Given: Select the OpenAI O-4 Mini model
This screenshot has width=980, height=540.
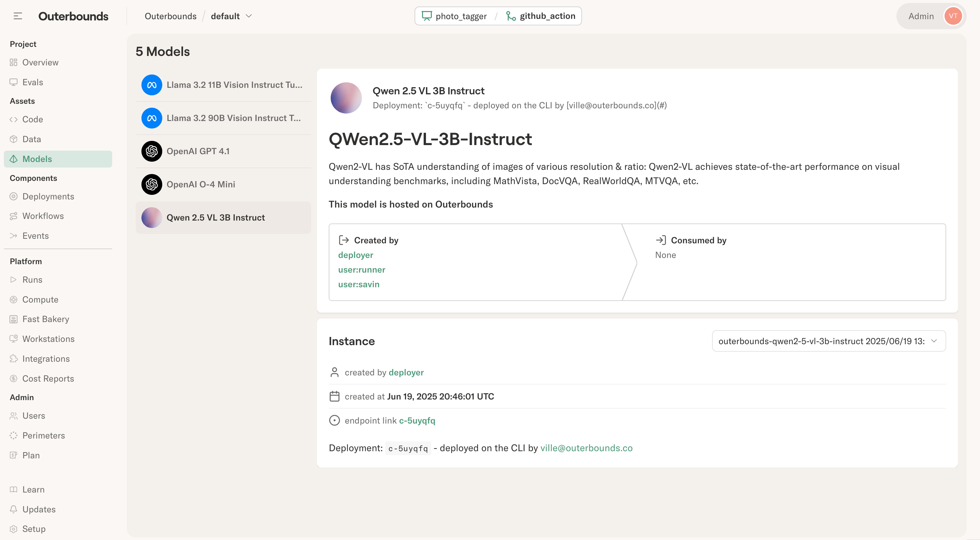Looking at the screenshot, I should (223, 184).
